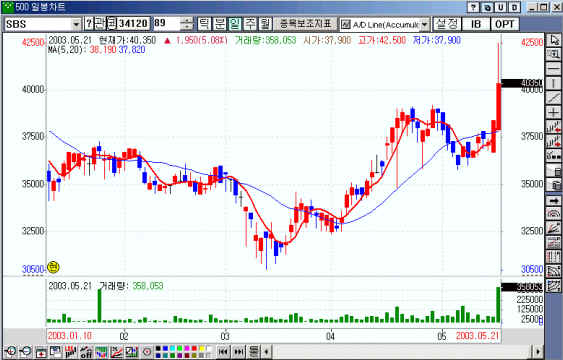Click the zoom-in magnifier icon
This screenshot has width=563, height=360.
(x=10, y=352)
